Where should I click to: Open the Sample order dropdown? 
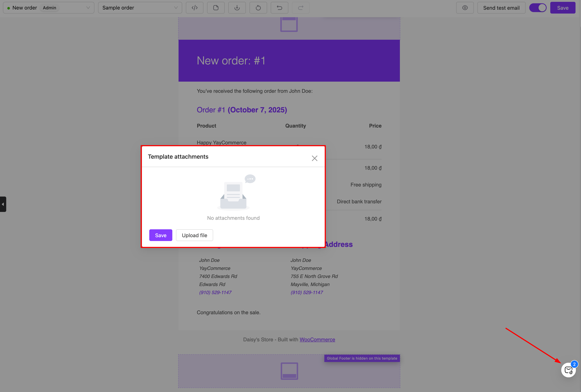point(140,8)
